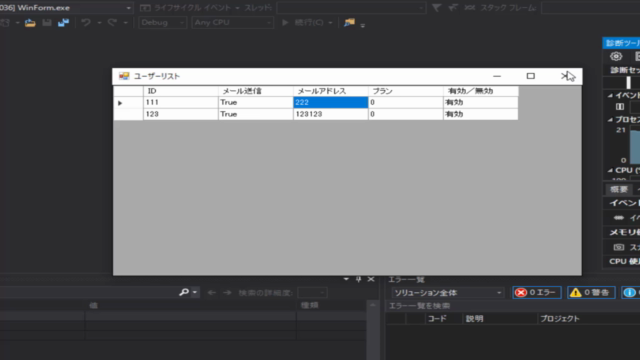Click the thread filter funnel icon
640x360 pixels.
tap(436, 8)
